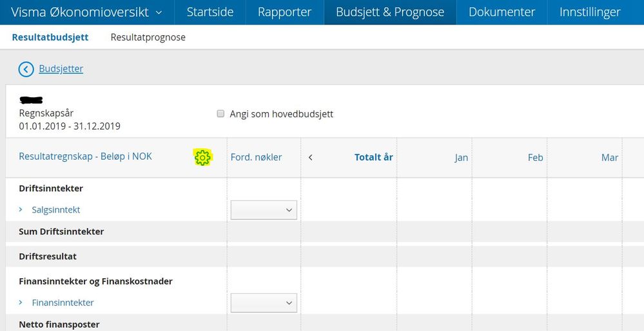Follow the Budsjetter link
644x331 pixels.
(x=61, y=69)
